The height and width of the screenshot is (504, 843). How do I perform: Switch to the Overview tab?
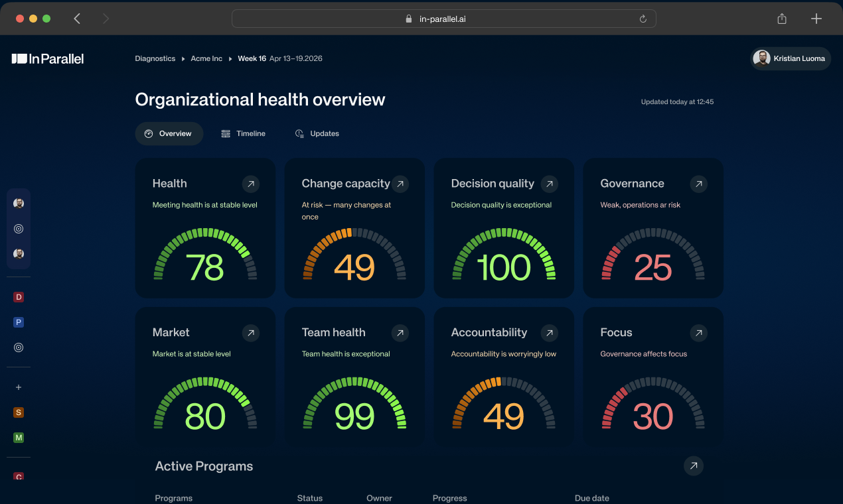tap(169, 134)
